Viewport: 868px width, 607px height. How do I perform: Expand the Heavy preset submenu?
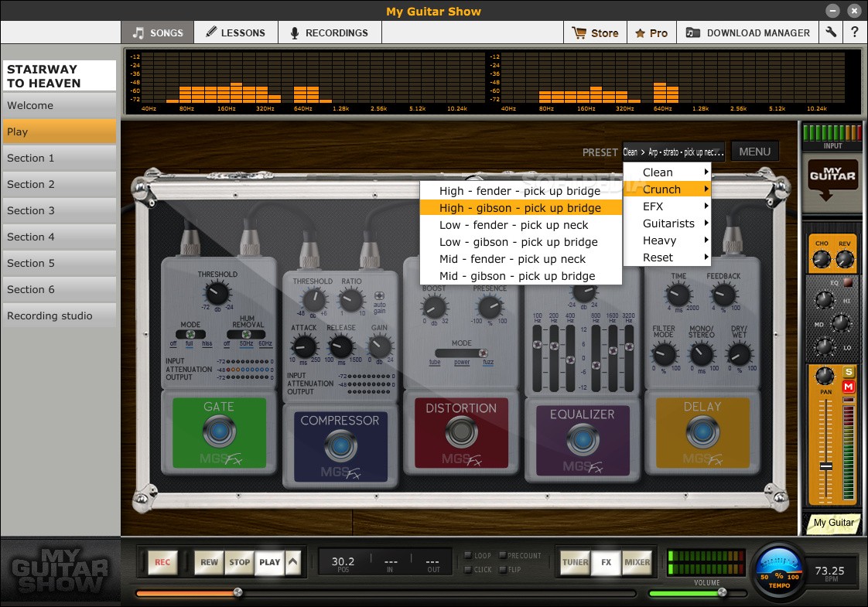click(667, 240)
